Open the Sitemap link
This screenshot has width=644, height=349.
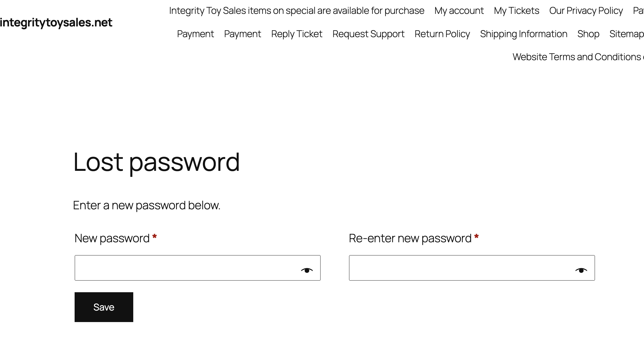(626, 34)
